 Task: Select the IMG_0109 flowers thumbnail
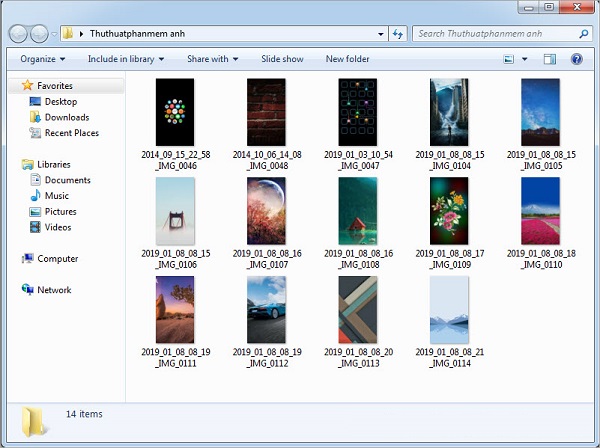tap(449, 211)
